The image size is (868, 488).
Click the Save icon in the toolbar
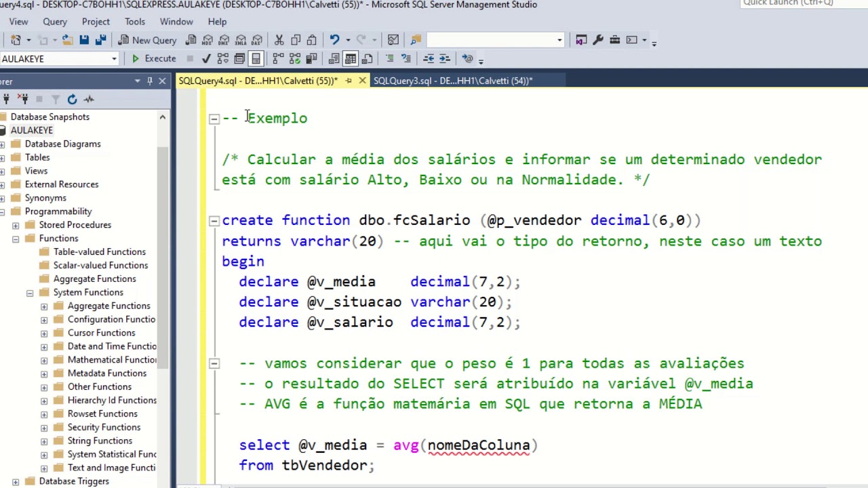point(84,40)
